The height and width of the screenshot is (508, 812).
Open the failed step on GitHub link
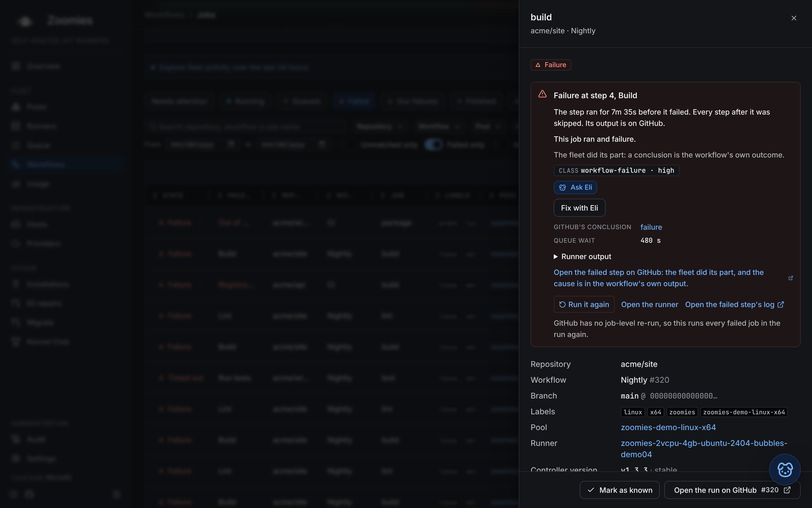(x=658, y=278)
